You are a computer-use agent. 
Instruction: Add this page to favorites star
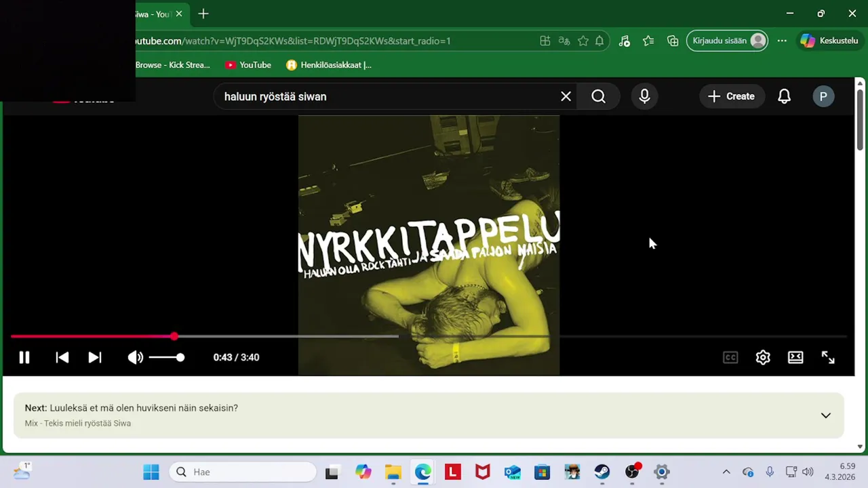[583, 41]
